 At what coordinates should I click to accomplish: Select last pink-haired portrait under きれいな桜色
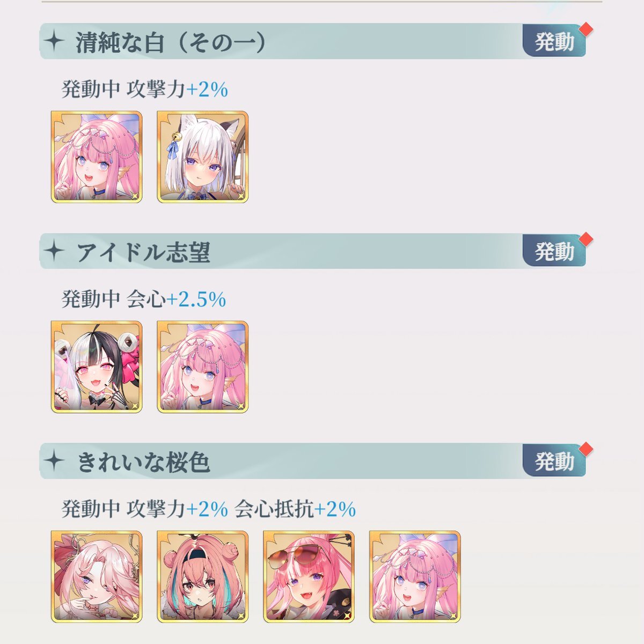(415, 577)
